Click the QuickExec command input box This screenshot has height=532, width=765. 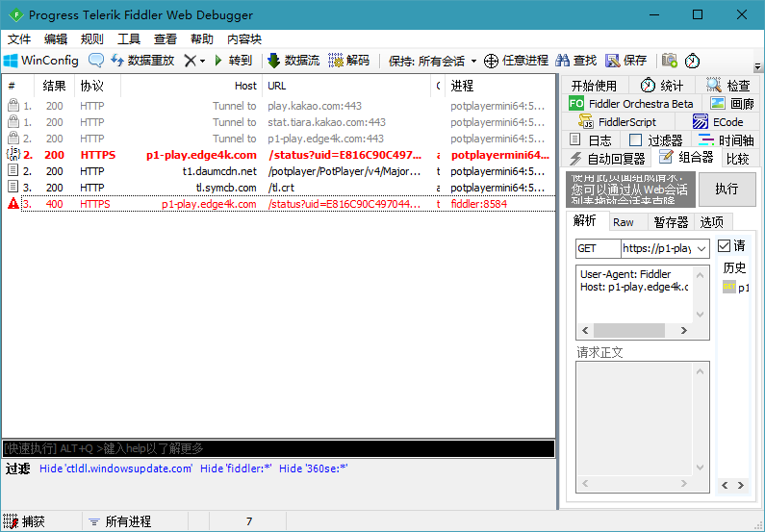[278, 448]
